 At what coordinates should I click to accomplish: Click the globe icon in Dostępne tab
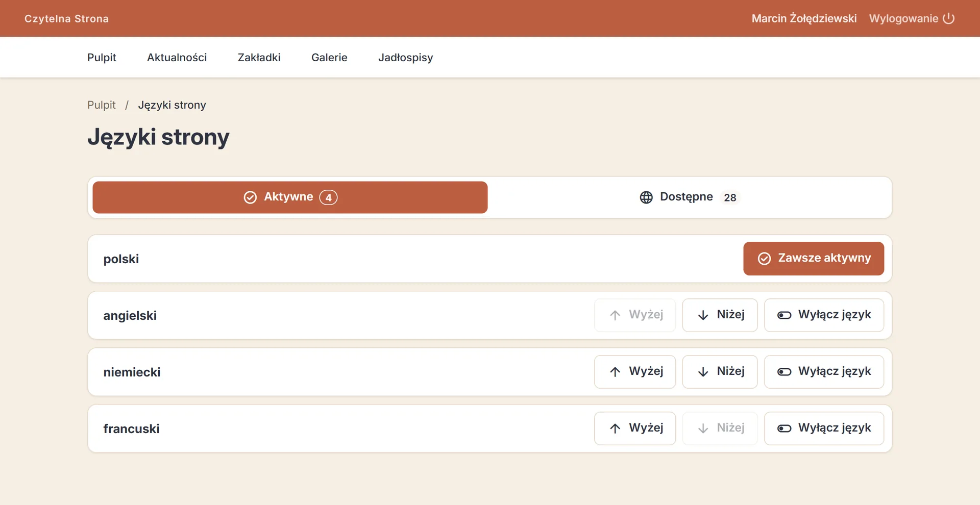(x=646, y=197)
